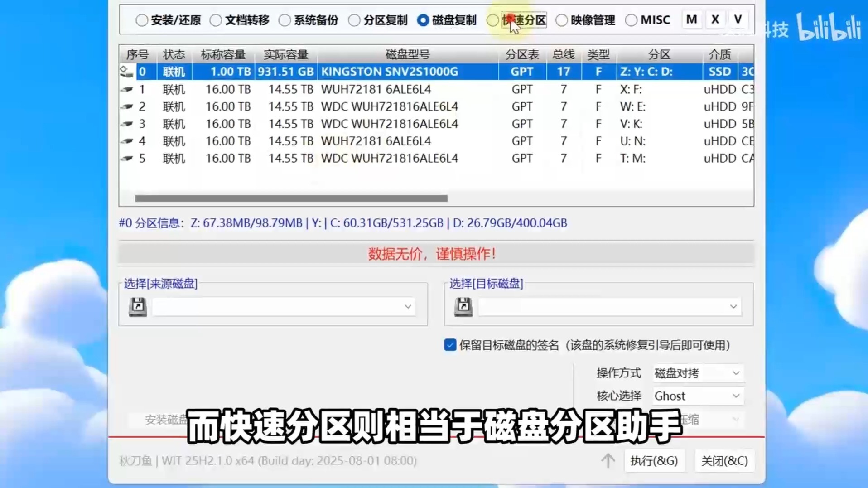Click the M button in the top toolbar

pyautogui.click(x=691, y=19)
